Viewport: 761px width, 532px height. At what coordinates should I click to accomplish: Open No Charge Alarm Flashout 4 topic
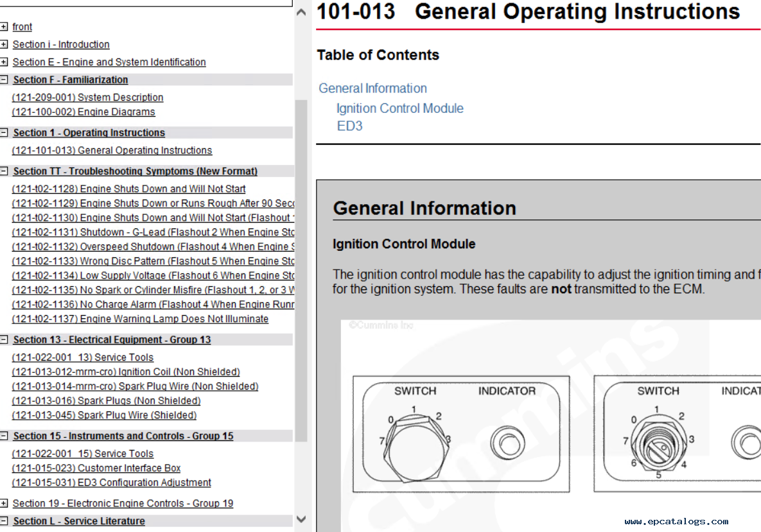tap(153, 305)
